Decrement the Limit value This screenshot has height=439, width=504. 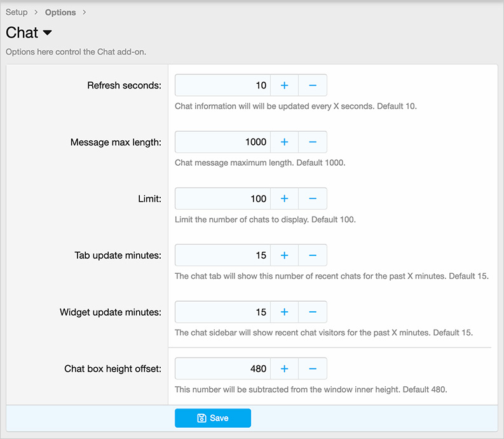(313, 198)
